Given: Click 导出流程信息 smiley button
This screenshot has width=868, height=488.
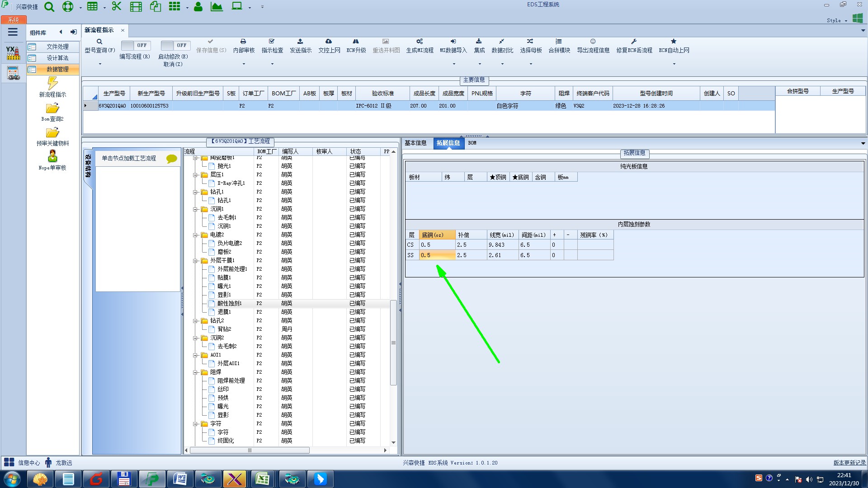Looking at the screenshot, I should [x=593, y=46].
